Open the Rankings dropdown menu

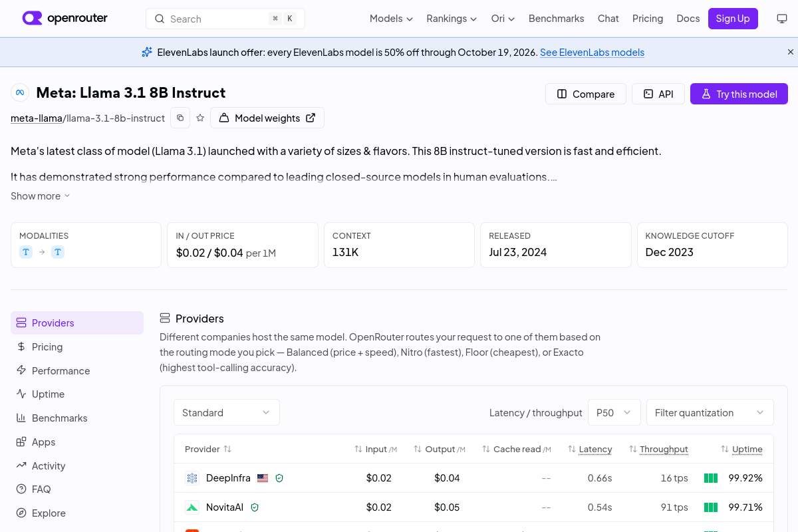(452, 19)
